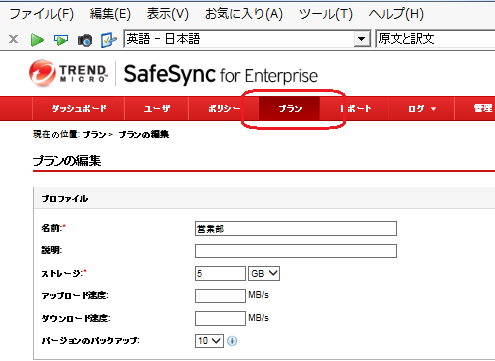This screenshot has height=361, width=495.
Task: Click the camera capture icon
Action: (x=85, y=40)
